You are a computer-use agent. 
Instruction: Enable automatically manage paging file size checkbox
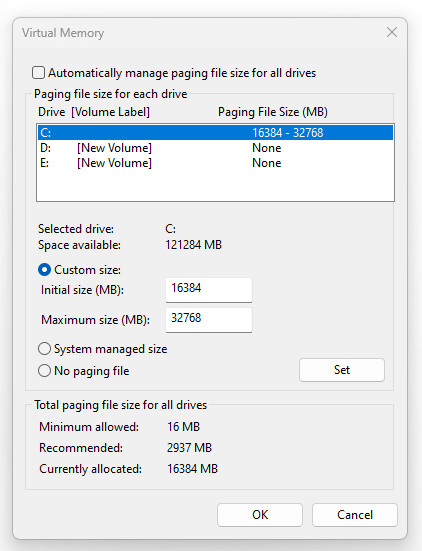[38, 73]
